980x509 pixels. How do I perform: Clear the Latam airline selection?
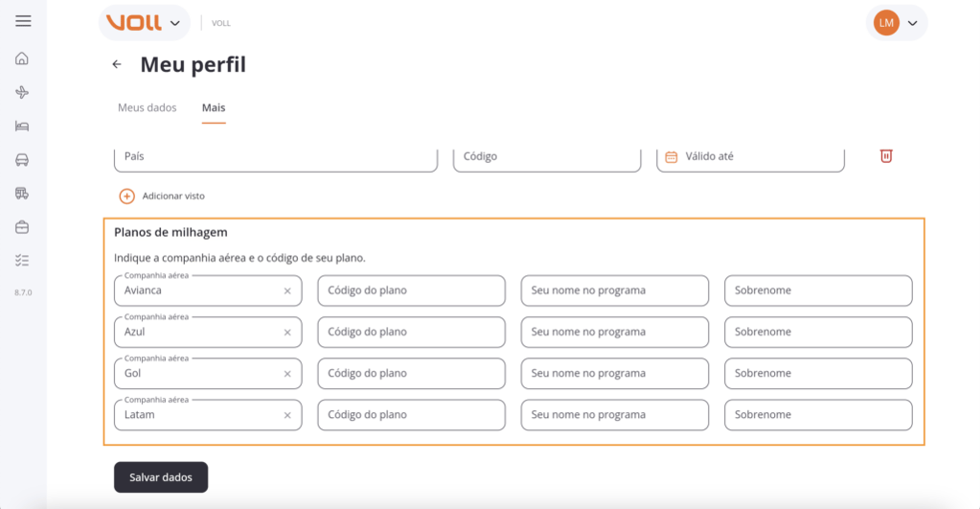(x=287, y=415)
